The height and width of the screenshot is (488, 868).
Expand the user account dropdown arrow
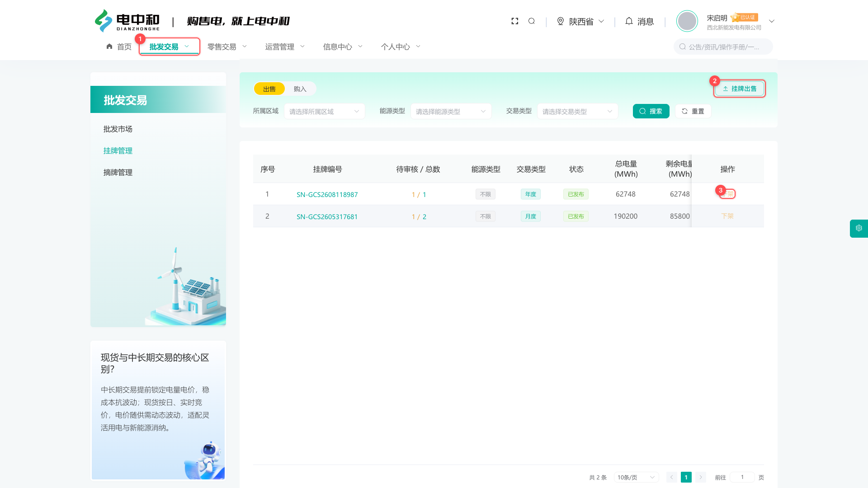[x=772, y=21]
